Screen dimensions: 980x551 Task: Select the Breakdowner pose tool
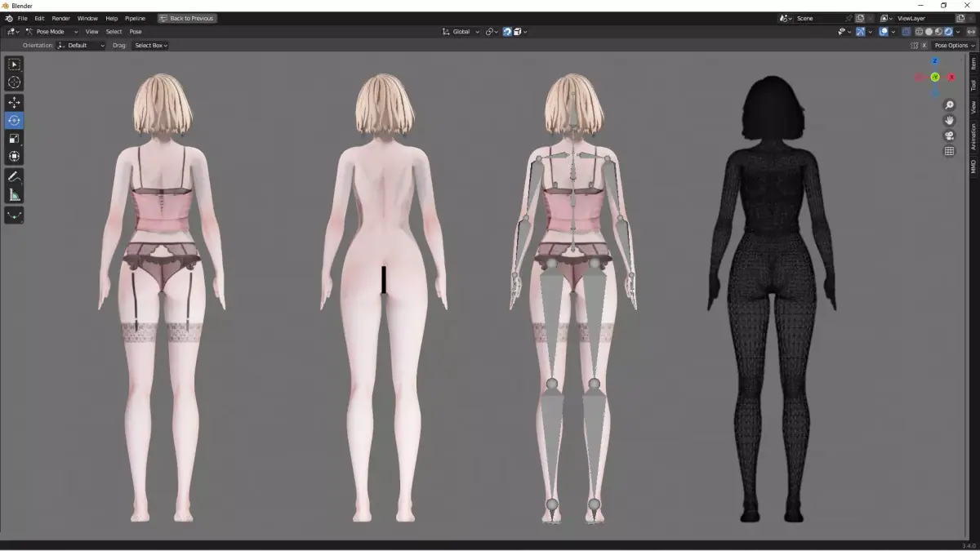(x=14, y=216)
